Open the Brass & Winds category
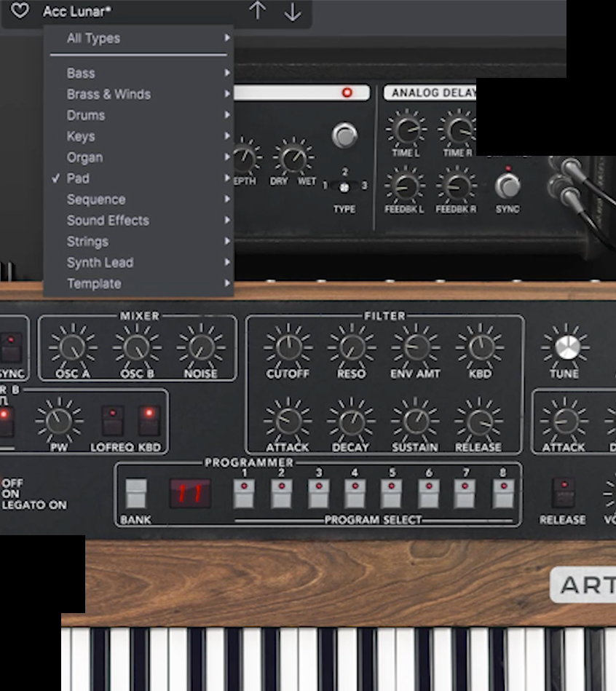This screenshot has width=616, height=691. coord(138,95)
